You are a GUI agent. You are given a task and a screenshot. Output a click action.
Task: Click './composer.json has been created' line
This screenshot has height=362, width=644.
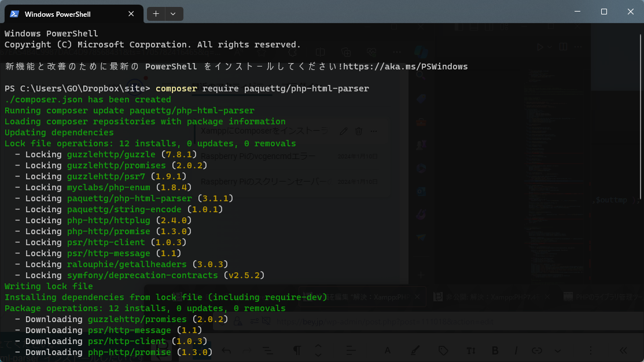[87, 99]
